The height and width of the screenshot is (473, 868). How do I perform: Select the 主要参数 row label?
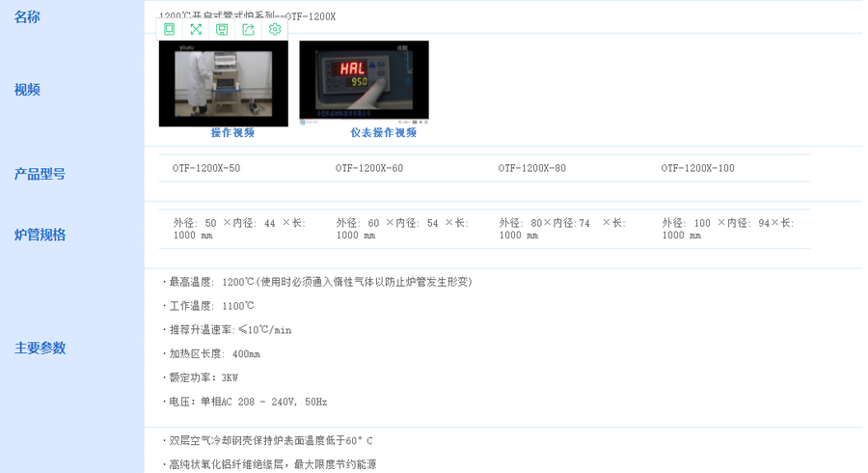[x=40, y=348]
